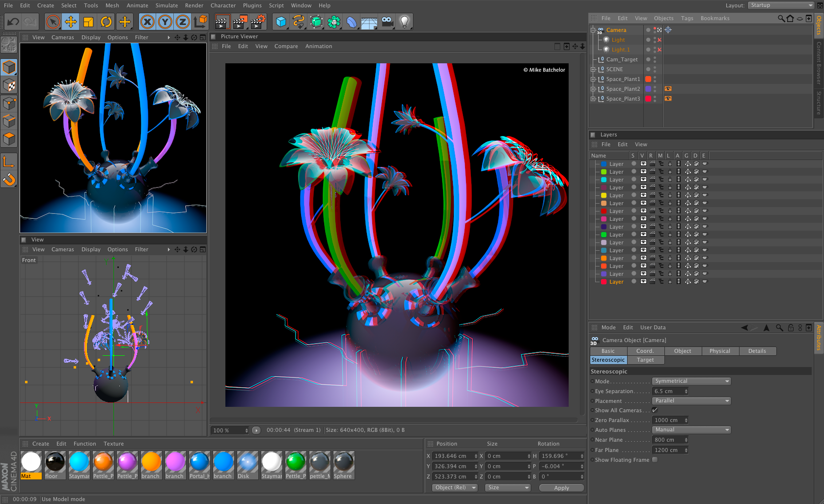Image resolution: width=824 pixels, height=504 pixels.
Task: Select the Live Selection tool
Action: [53, 22]
